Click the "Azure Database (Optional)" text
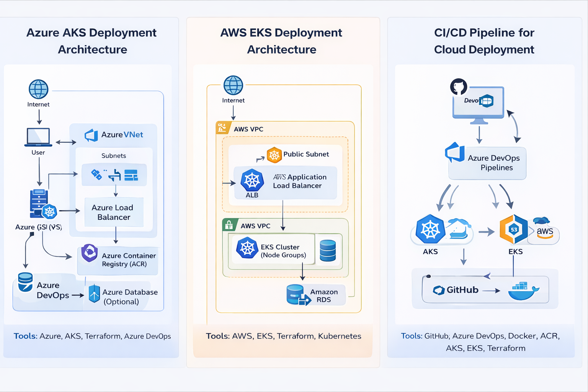Image resolution: width=588 pixels, height=392 pixels. [130, 297]
